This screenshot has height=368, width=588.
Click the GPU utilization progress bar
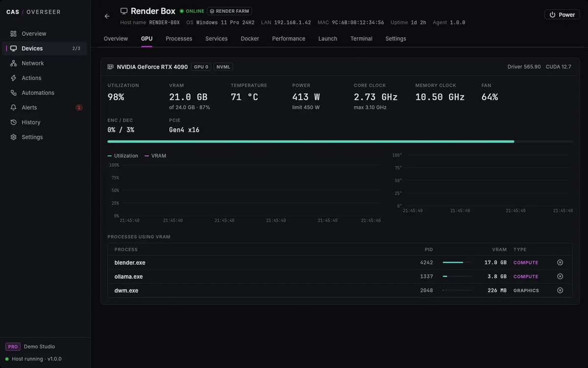340,142
